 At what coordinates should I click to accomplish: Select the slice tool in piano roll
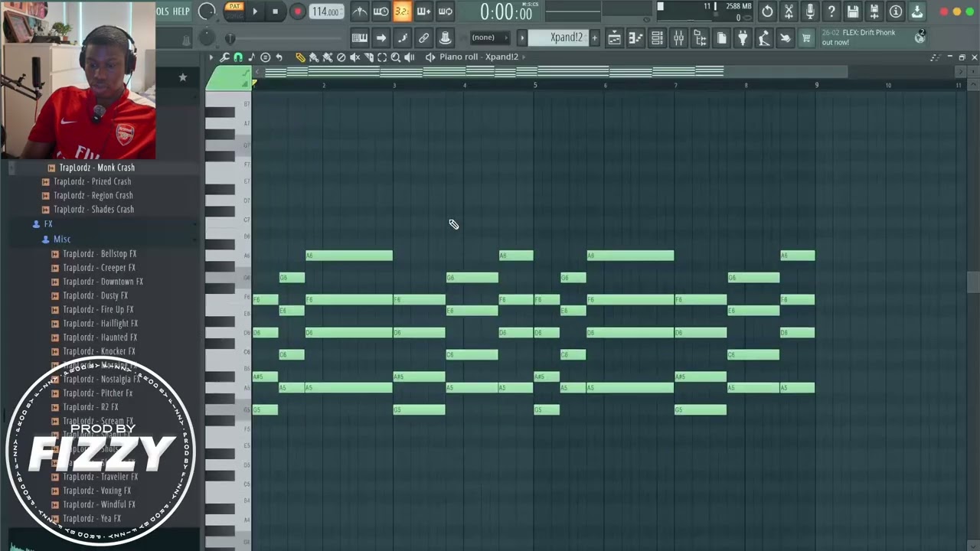368,57
